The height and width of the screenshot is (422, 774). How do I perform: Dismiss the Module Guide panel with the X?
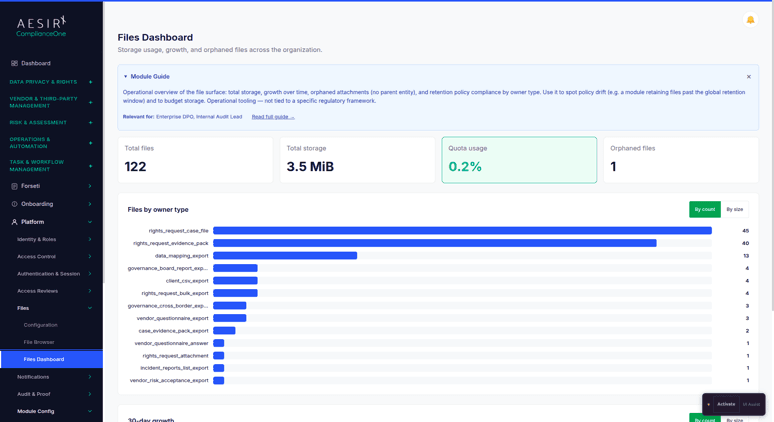click(x=749, y=77)
